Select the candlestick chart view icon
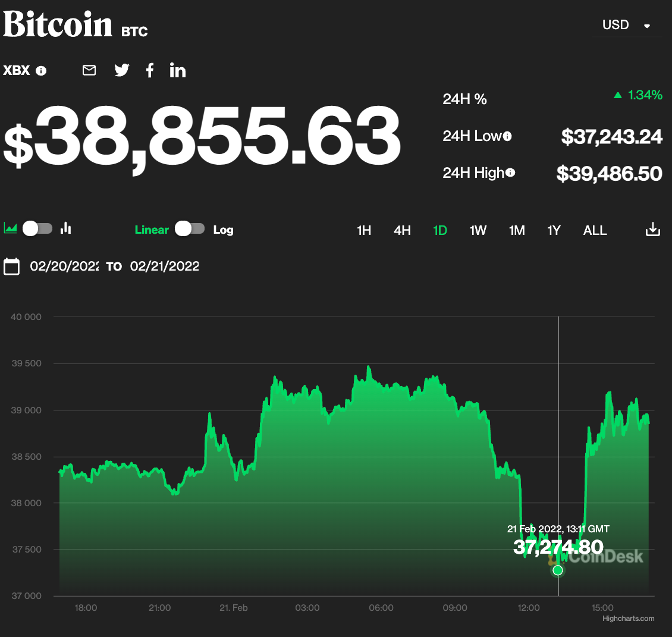672x637 pixels. 65,228
